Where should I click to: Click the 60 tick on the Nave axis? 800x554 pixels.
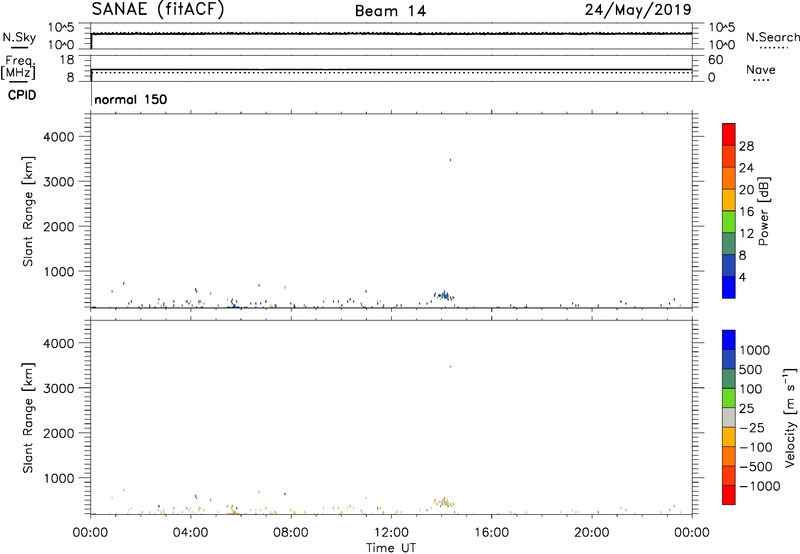(x=715, y=60)
